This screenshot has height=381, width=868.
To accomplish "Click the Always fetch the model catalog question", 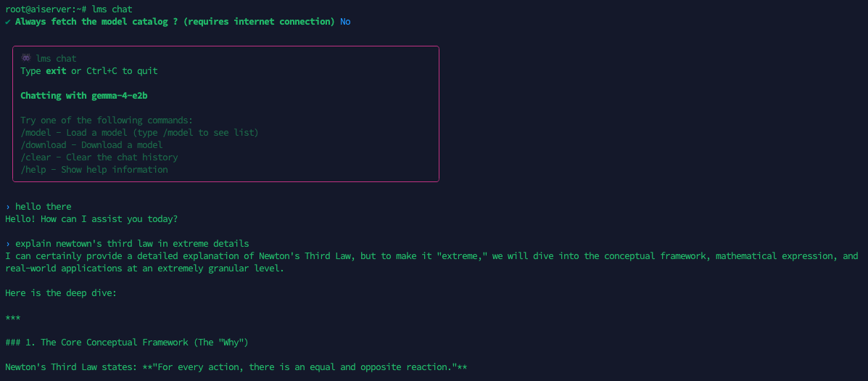I will [x=174, y=22].
